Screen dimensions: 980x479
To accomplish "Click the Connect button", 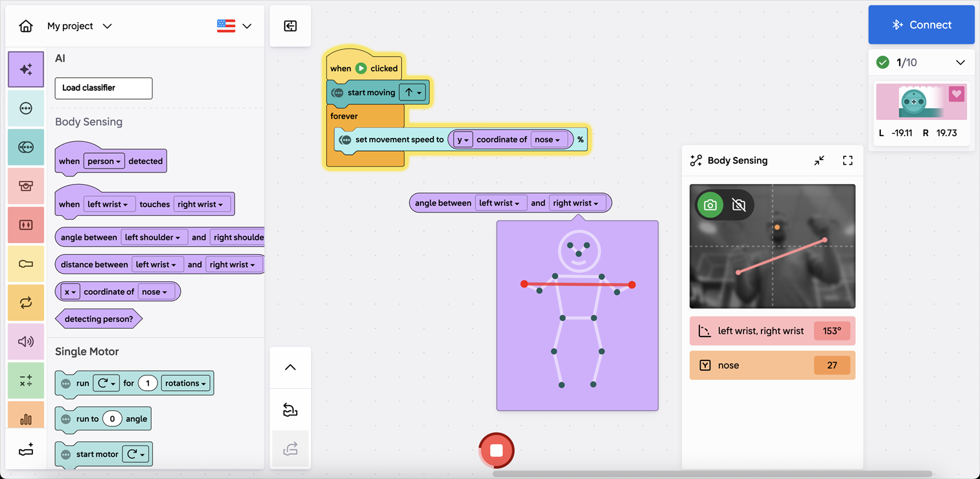I will [x=921, y=25].
